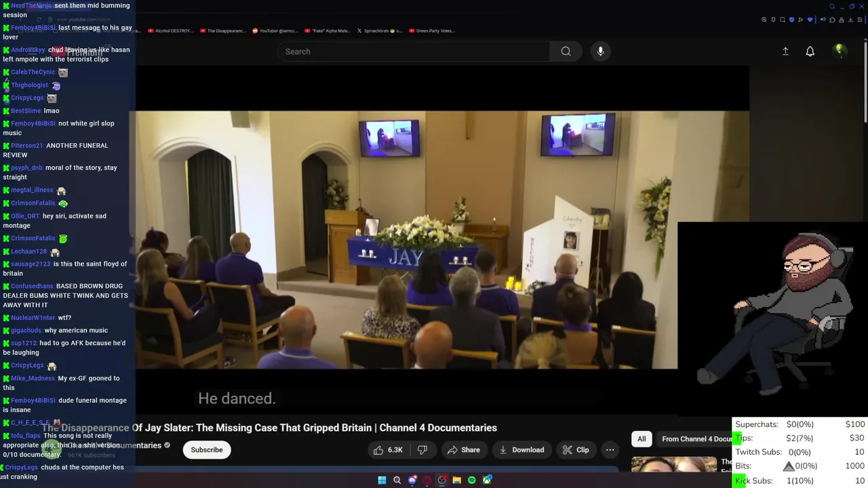
Task: Activate voice search microphone icon
Action: tap(600, 52)
